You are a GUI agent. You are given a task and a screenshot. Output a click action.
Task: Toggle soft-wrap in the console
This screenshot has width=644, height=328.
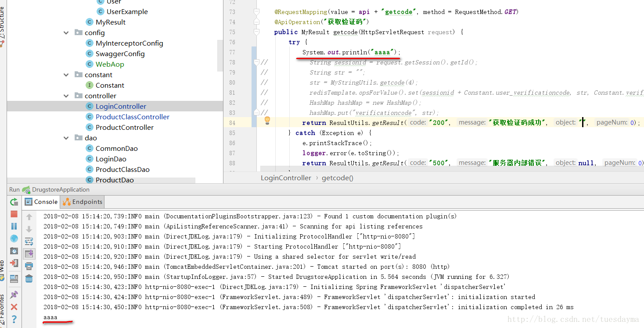pyautogui.click(x=29, y=241)
